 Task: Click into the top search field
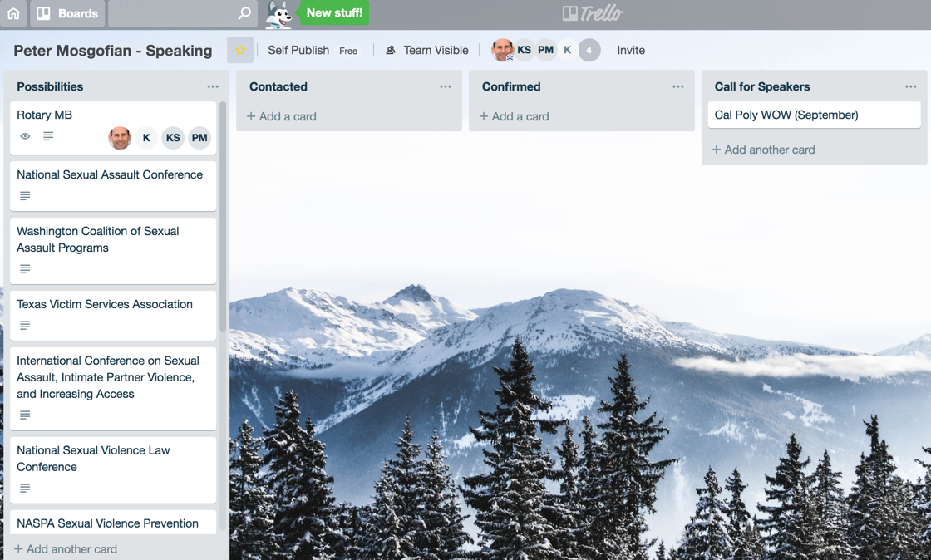click(182, 13)
